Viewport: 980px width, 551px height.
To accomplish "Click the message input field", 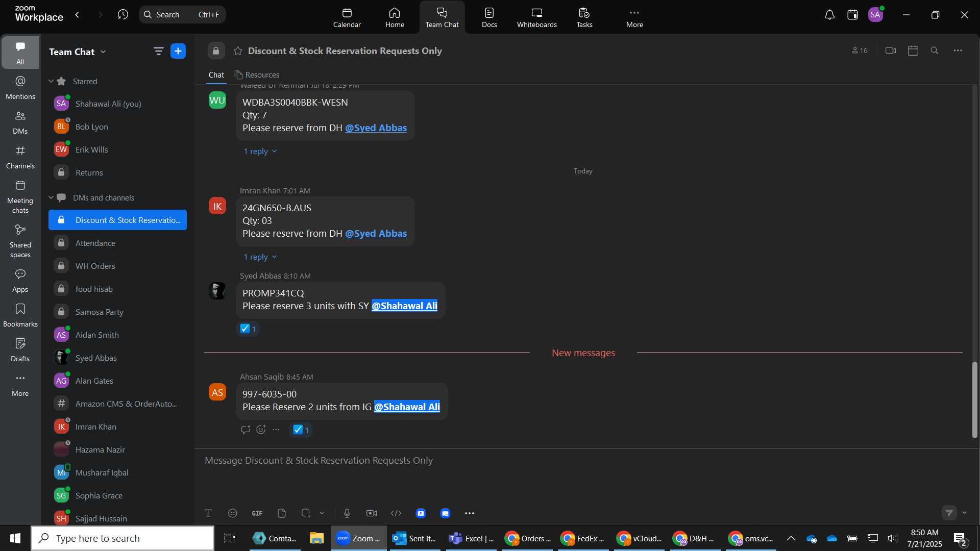I will click(582, 461).
